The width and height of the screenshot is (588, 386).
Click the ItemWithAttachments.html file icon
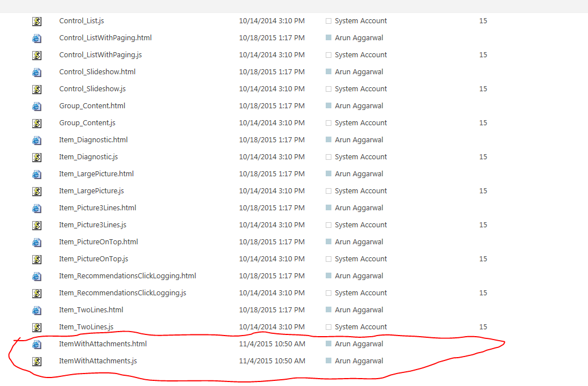pyautogui.click(x=37, y=345)
